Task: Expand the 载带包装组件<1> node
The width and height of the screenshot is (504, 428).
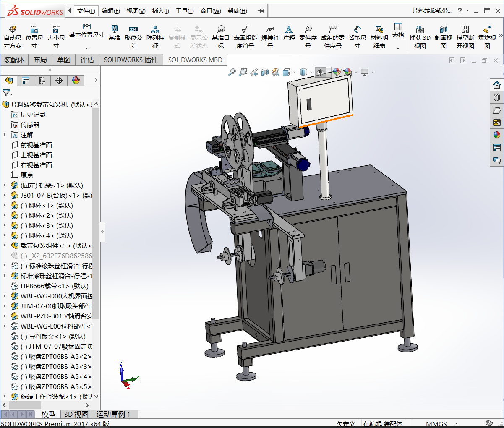Action: pyautogui.click(x=5, y=245)
